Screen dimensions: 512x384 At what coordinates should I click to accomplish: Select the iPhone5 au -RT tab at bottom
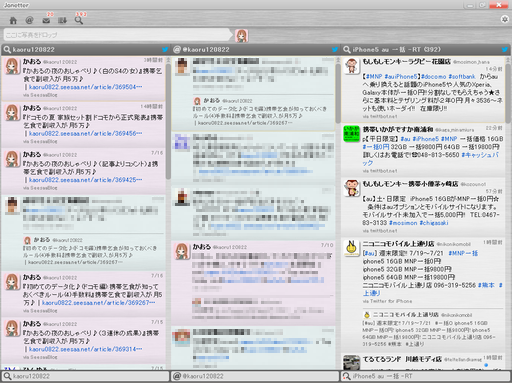426,376
